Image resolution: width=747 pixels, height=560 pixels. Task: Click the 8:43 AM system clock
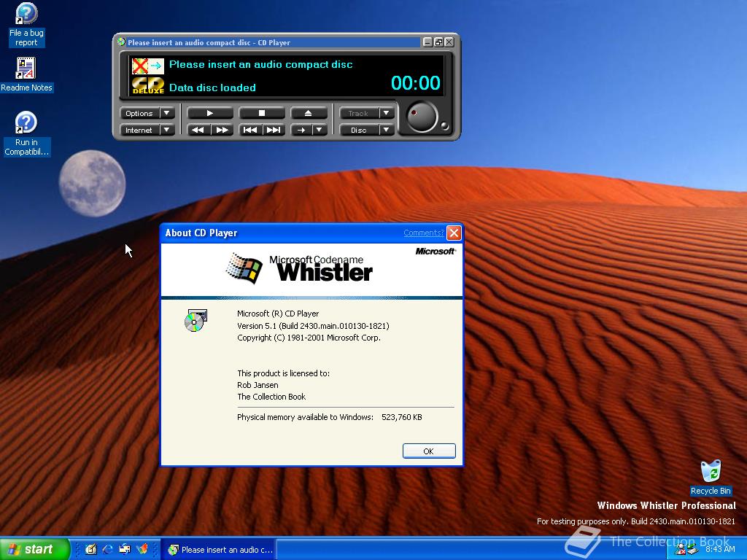720,550
